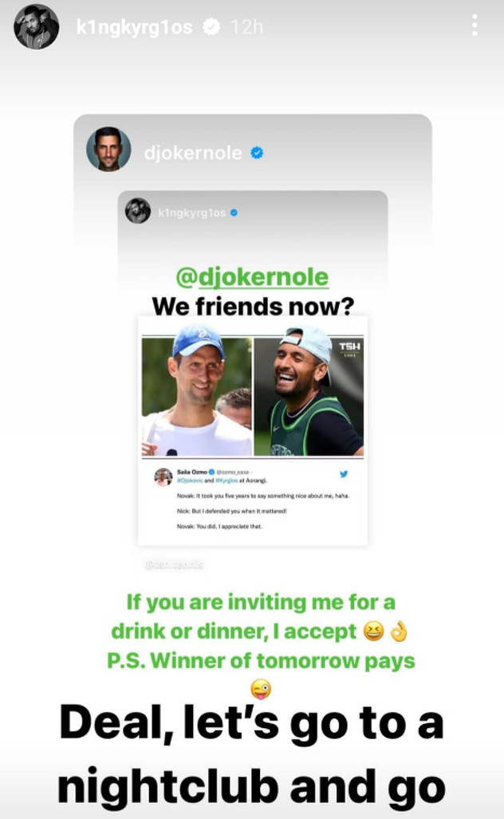Open the three-dot story options menu
This screenshot has width=504, height=819.
coord(474,26)
